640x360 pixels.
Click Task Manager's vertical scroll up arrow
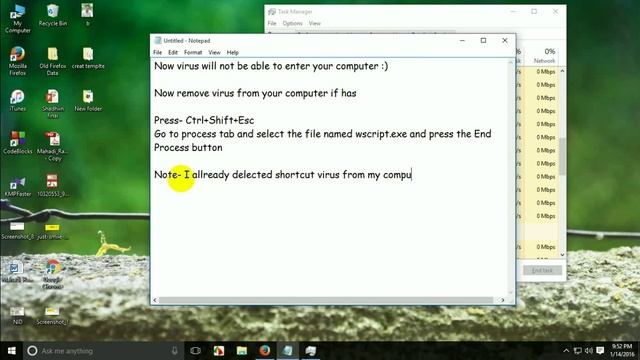click(x=562, y=71)
